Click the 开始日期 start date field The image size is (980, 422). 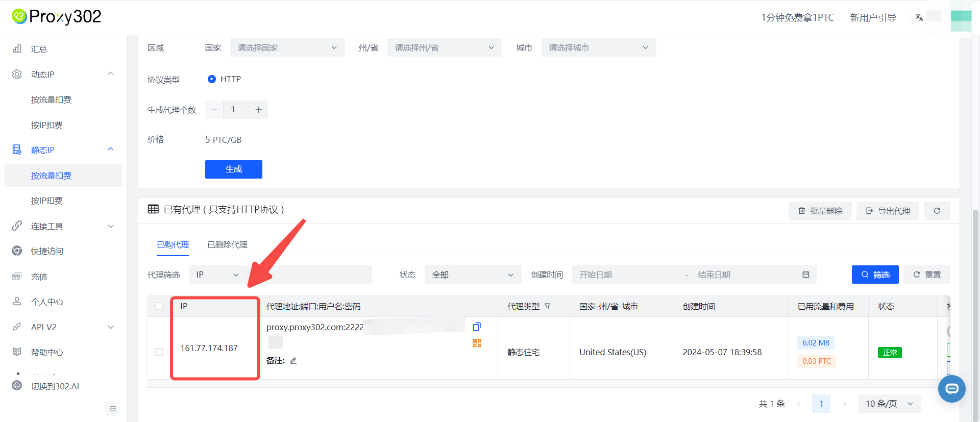pyautogui.click(x=628, y=275)
